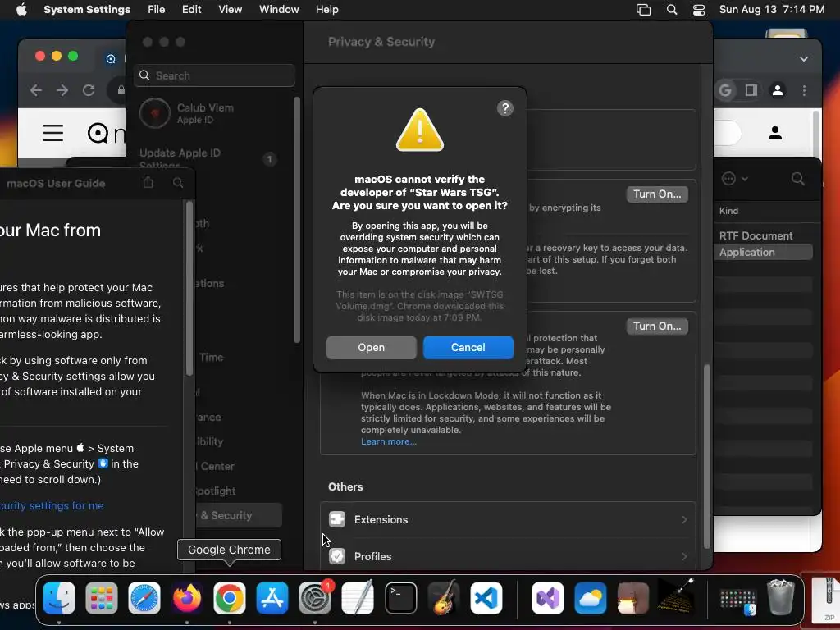Open Chrome profile avatar button
Image resolution: width=840 pixels, height=630 pixels.
778,90
